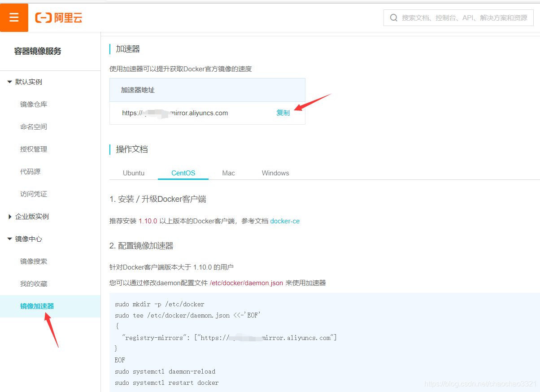Image resolution: width=540 pixels, height=392 pixels.
Task: Switch to the Mac tab
Action: [x=228, y=173]
